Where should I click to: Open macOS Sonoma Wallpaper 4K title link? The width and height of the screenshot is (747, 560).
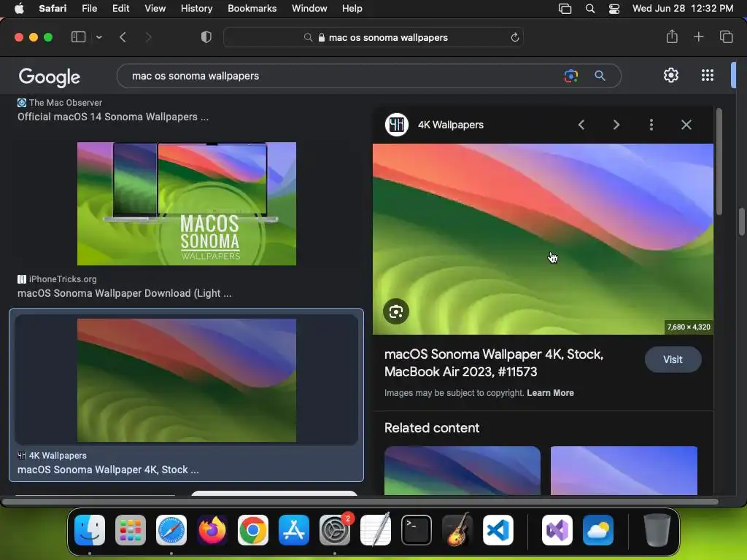pos(494,363)
